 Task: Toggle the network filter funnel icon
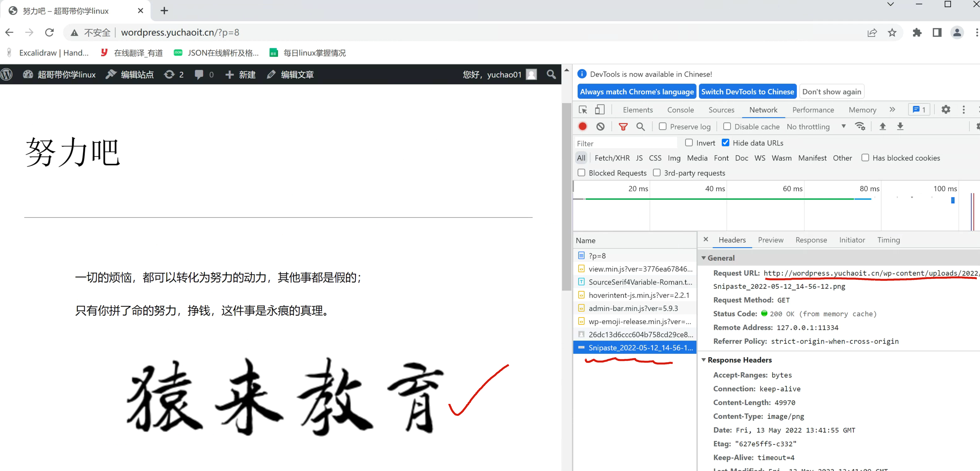pyautogui.click(x=623, y=126)
